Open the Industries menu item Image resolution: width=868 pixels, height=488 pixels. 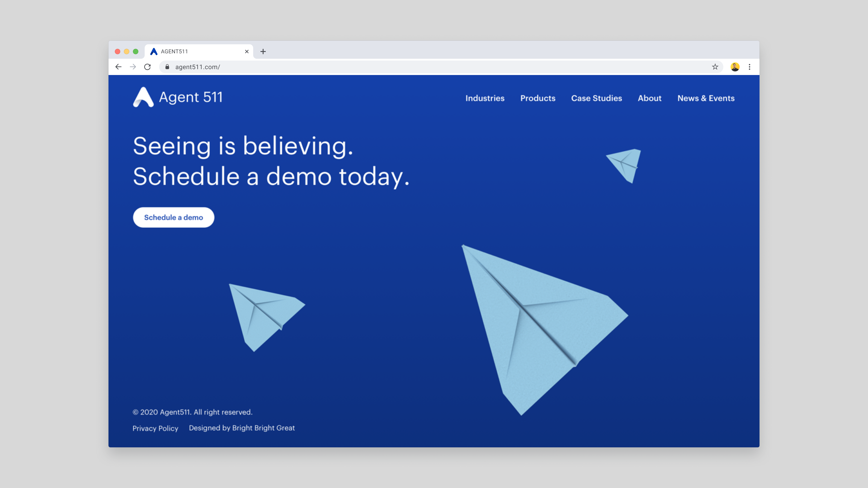pos(485,98)
